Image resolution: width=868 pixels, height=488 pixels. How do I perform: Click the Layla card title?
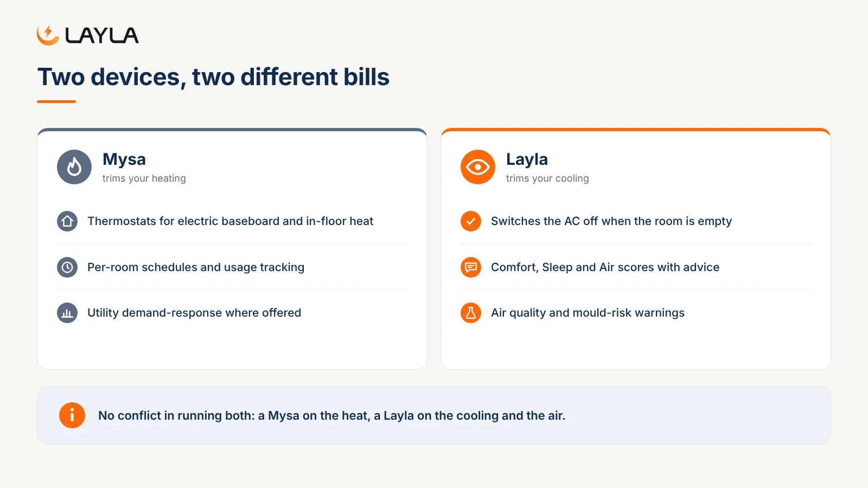527,159
